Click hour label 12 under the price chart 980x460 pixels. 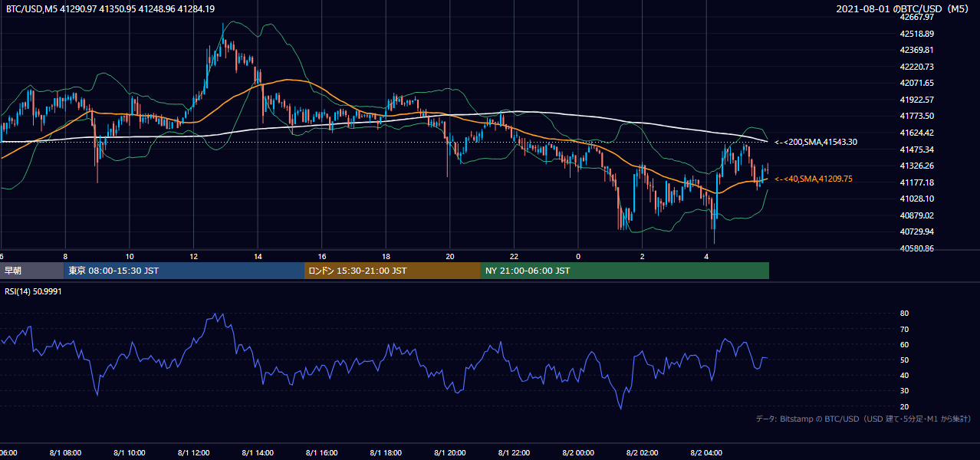coord(194,257)
